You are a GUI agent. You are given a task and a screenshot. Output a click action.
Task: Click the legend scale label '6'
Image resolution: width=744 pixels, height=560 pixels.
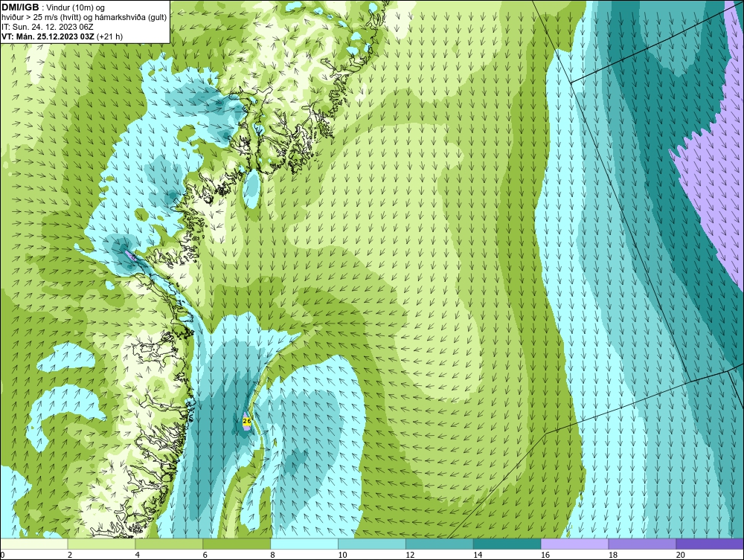(x=205, y=555)
